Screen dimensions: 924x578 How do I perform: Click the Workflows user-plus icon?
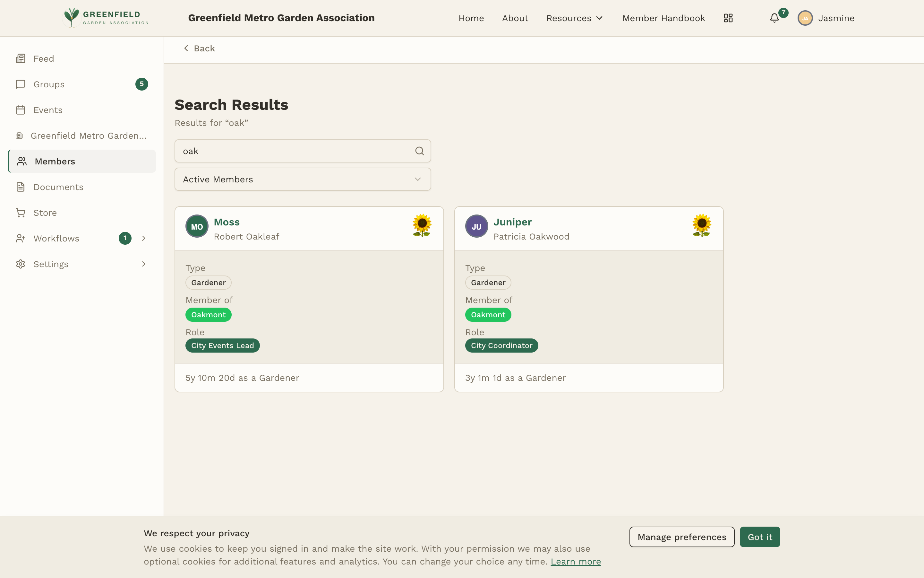[x=21, y=238]
